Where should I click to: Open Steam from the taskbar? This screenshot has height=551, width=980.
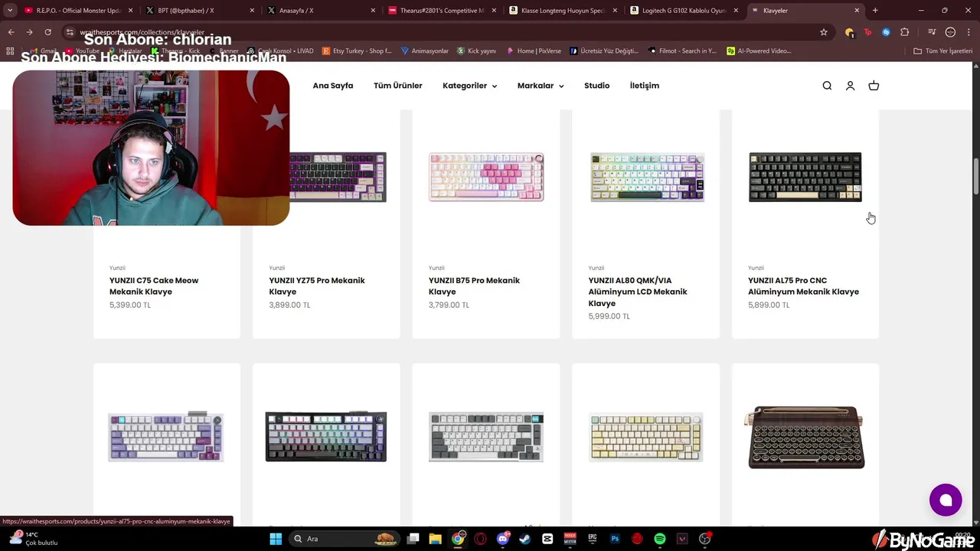click(525, 539)
